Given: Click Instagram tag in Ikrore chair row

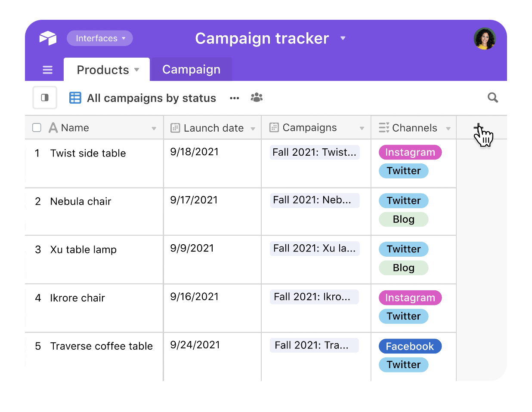Looking at the screenshot, I should point(410,298).
